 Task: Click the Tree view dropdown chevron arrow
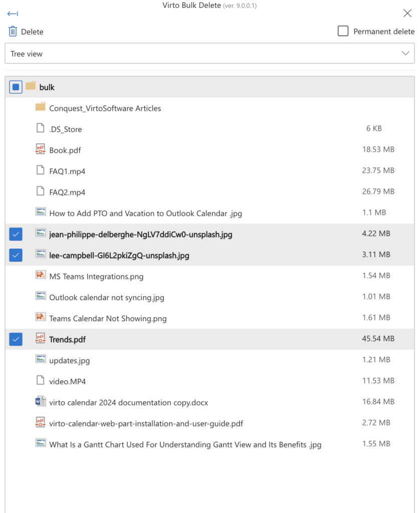coord(405,53)
